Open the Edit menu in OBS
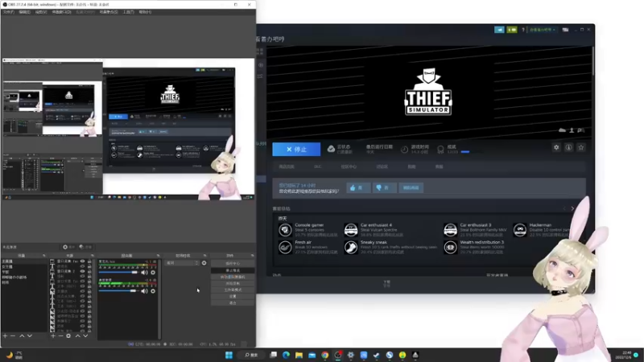This screenshot has height=362, width=644. [25, 12]
